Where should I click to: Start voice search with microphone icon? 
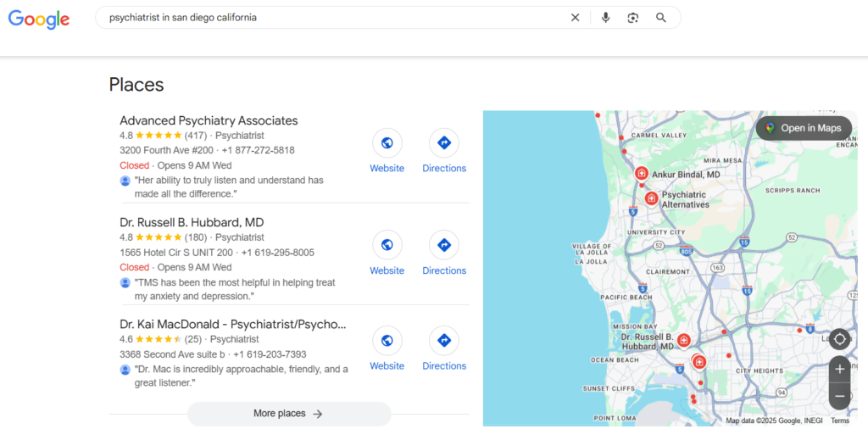(x=605, y=18)
